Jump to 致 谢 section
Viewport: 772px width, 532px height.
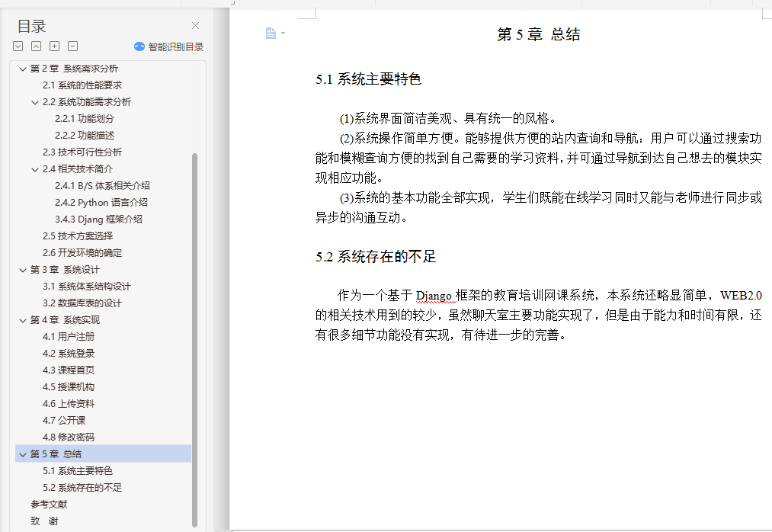point(44,521)
